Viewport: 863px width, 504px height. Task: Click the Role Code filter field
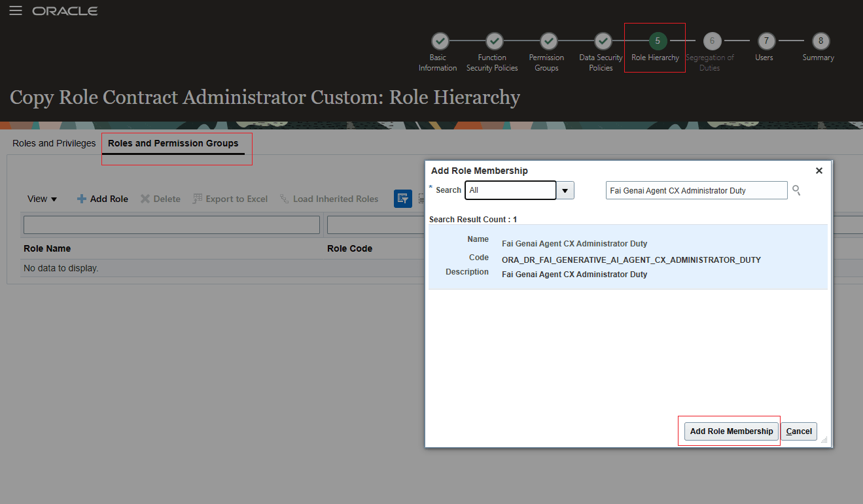pos(376,225)
